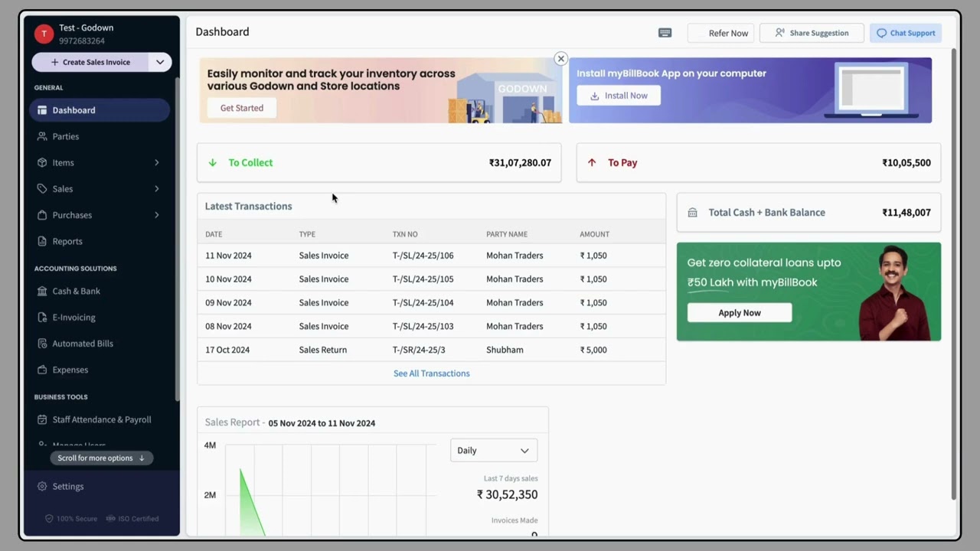This screenshot has height=551, width=980.
Task: Select transaction T-/SL/24-25/106
Action: [x=432, y=256]
